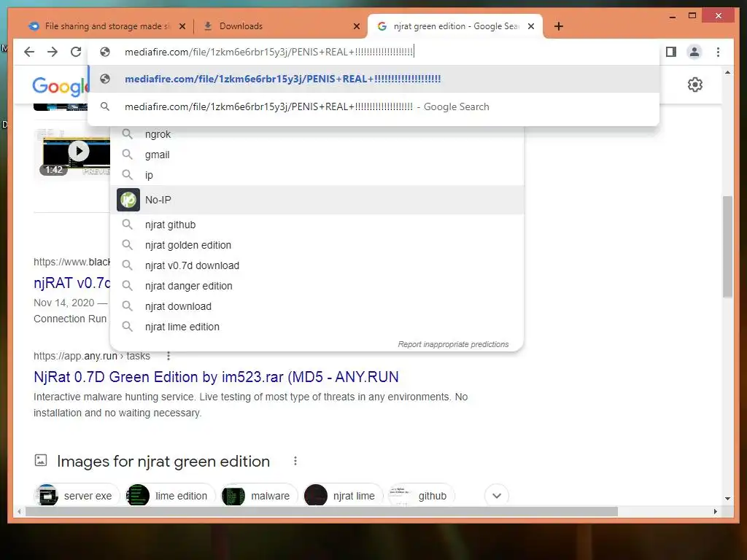Select njrat danger edition suggestion
This screenshot has height=560, width=747.
click(317, 286)
